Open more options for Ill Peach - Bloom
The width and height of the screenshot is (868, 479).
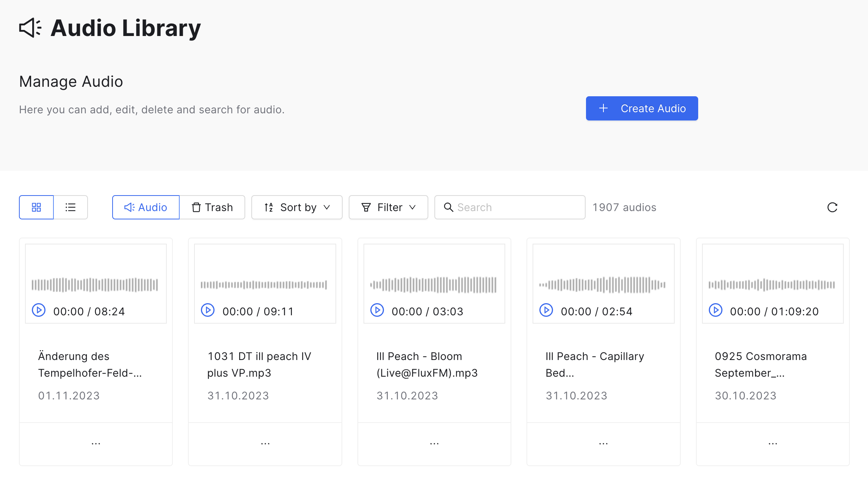point(434,443)
